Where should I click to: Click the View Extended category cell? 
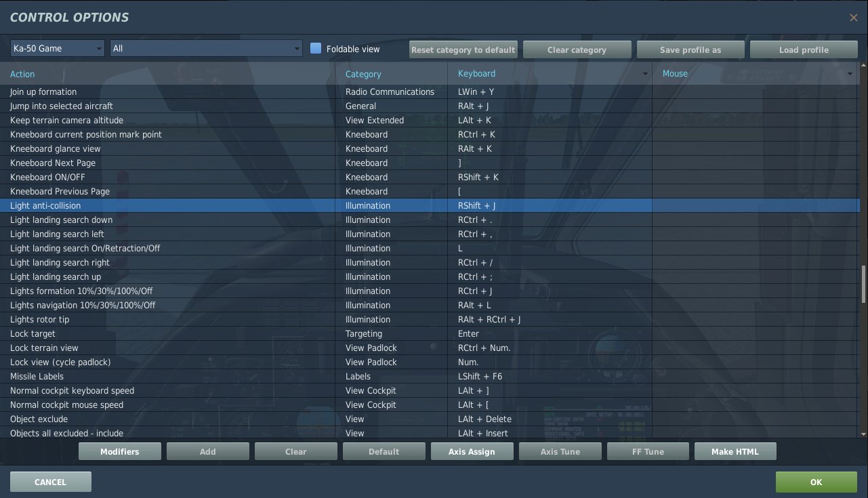[x=391, y=120]
